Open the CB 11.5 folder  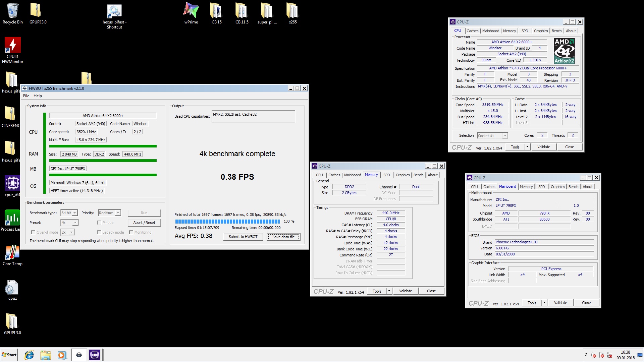(x=242, y=13)
